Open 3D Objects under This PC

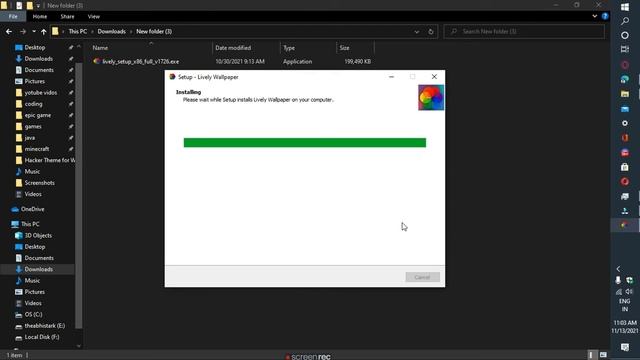pos(38,236)
